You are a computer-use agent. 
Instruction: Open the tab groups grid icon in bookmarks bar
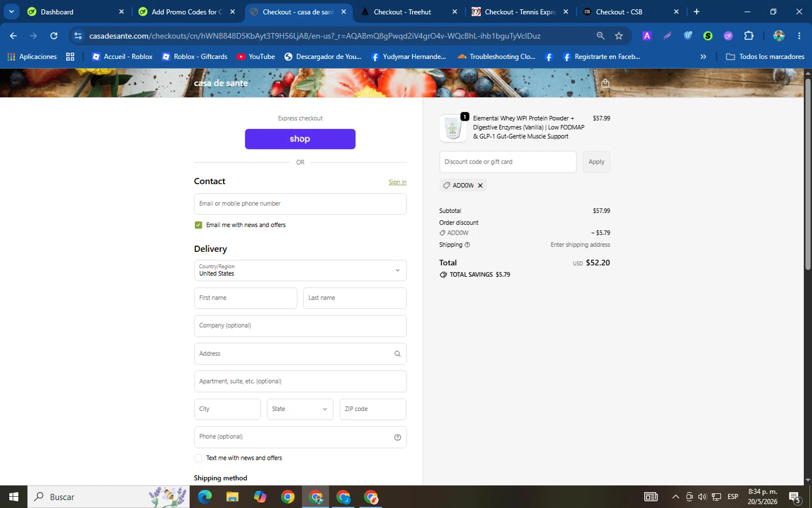pyautogui.click(x=70, y=56)
